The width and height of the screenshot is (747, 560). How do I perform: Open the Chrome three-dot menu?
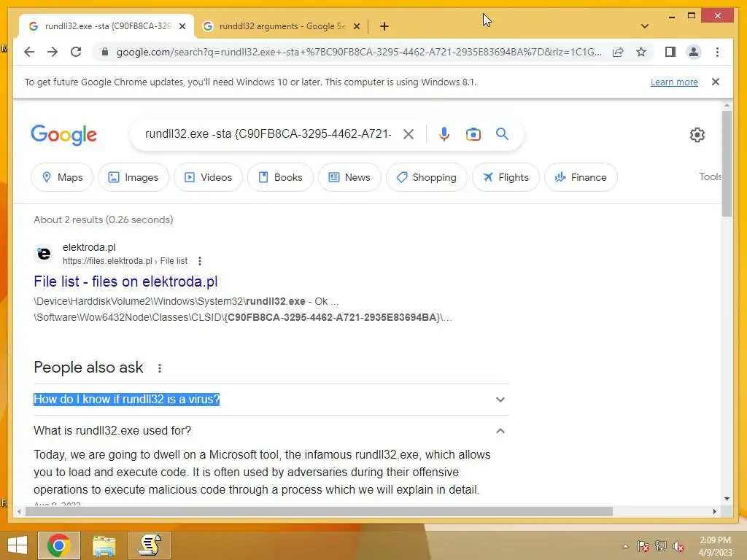coord(717,52)
